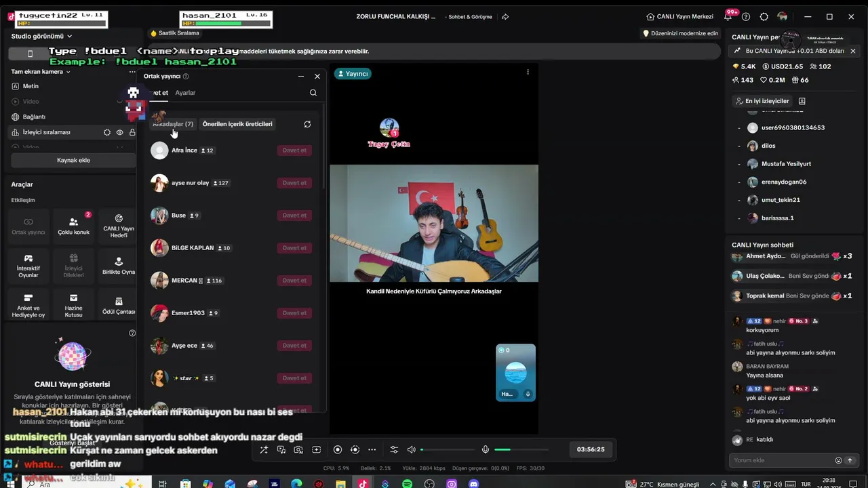Select the Önerilen içerik üreticileri filter
The image size is (868, 488).
pyautogui.click(x=237, y=124)
